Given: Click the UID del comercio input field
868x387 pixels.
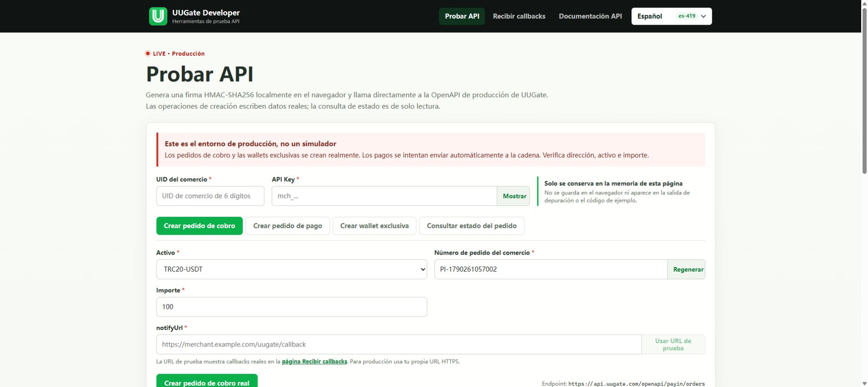Looking at the screenshot, I should point(210,196).
